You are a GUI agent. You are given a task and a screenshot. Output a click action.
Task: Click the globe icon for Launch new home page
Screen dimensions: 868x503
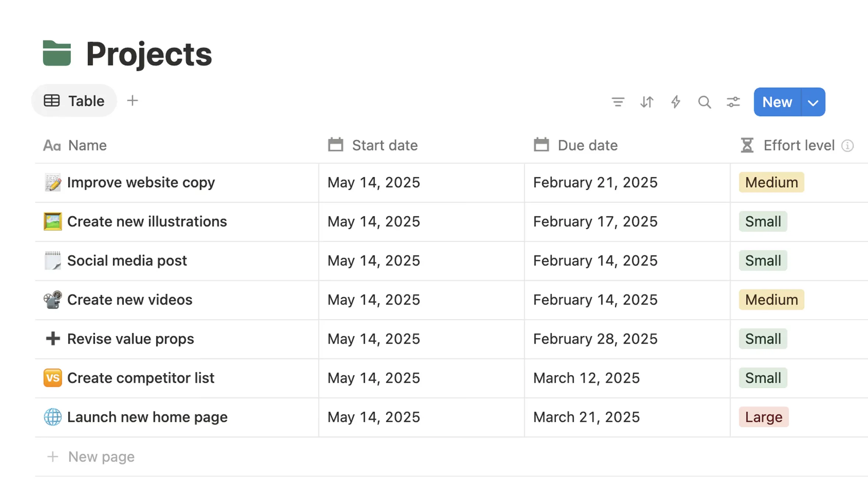click(x=53, y=417)
